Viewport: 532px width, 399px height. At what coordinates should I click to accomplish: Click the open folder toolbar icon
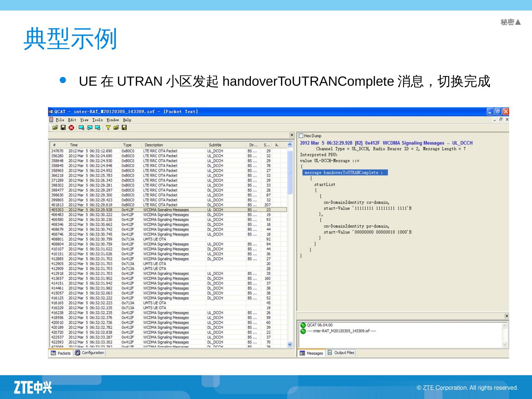pos(55,127)
